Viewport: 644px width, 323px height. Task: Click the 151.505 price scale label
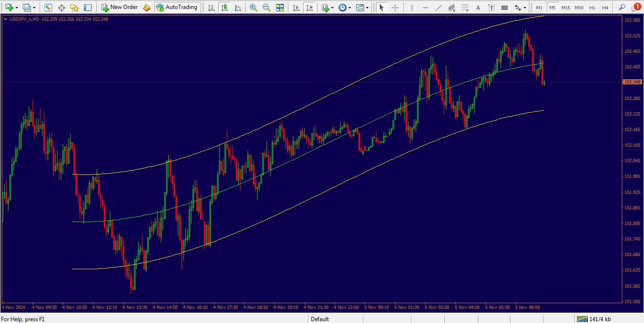[632, 301]
